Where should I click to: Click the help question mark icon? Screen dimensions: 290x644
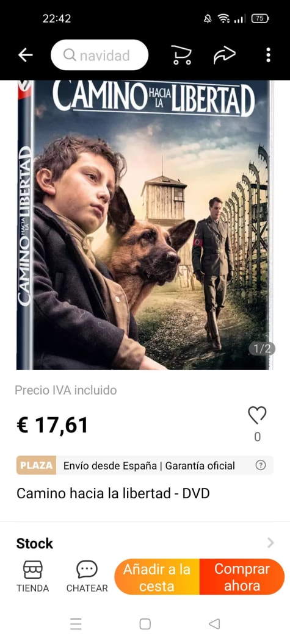[x=260, y=465]
